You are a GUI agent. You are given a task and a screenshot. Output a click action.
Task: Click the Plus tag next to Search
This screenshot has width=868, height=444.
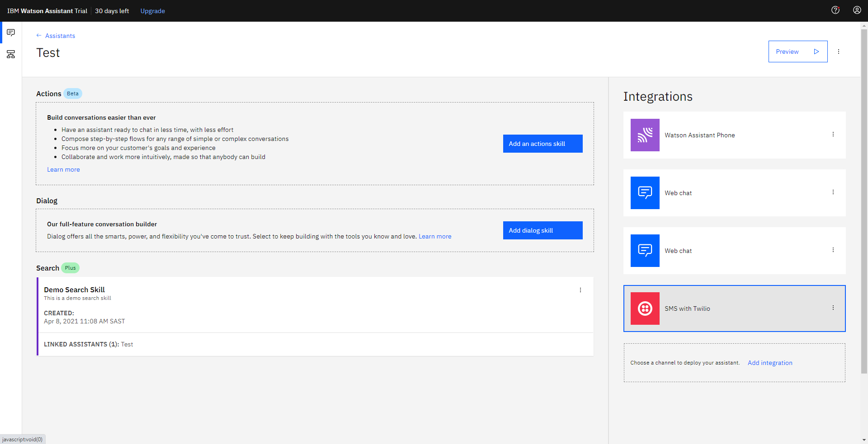71,268
